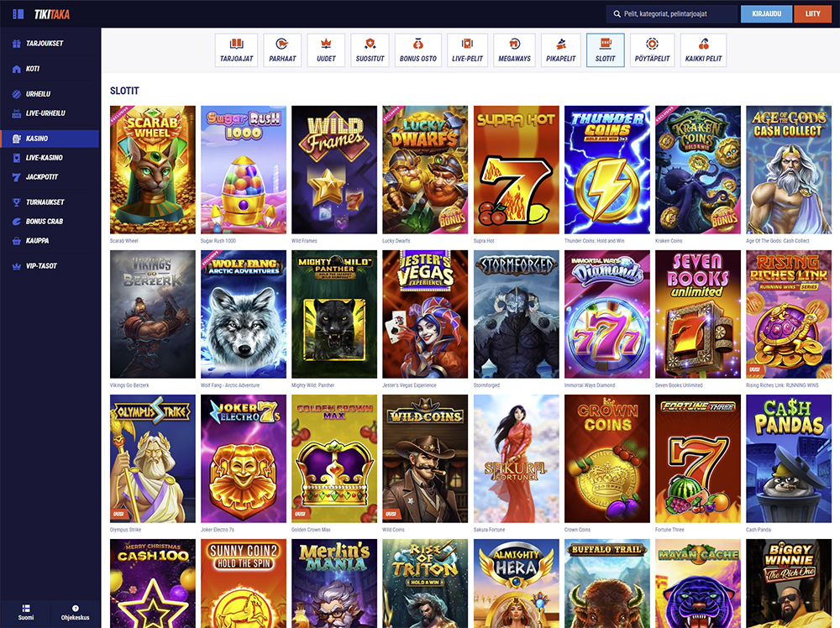The width and height of the screenshot is (840, 628).
Task: Open the Supra Hot game thumbnail
Action: [517, 170]
